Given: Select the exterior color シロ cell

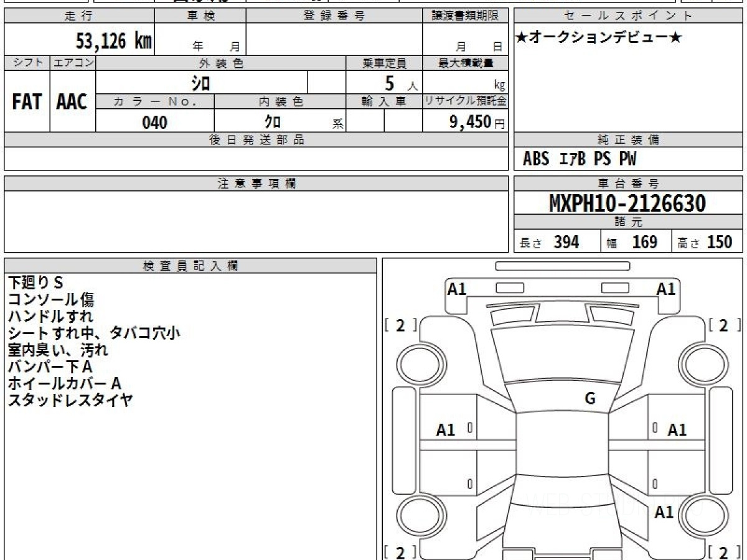Looking at the screenshot, I should (201, 83).
